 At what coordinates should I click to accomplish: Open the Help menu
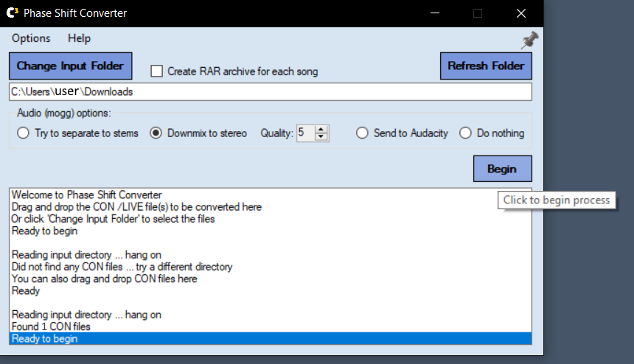pyautogui.click(x=80, y=38)
